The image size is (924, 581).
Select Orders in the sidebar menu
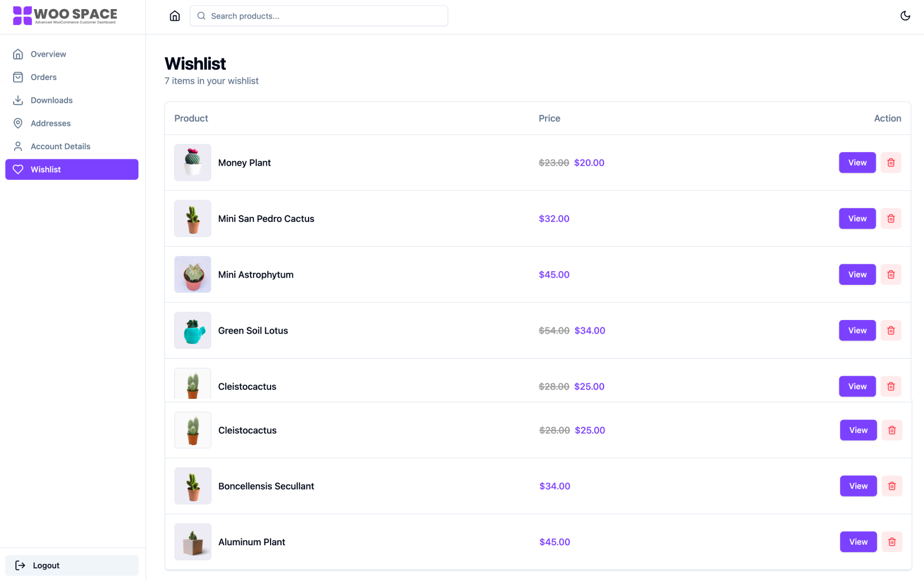point(44,77)
